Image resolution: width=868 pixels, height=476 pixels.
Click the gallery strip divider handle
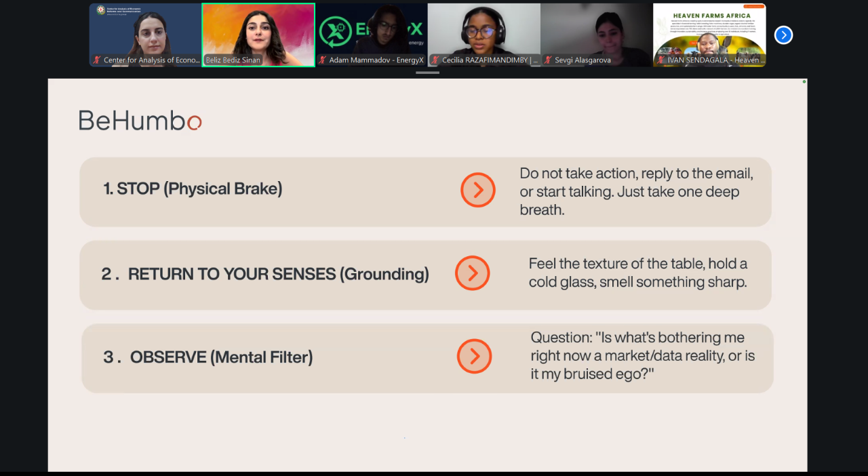[427, 72]
